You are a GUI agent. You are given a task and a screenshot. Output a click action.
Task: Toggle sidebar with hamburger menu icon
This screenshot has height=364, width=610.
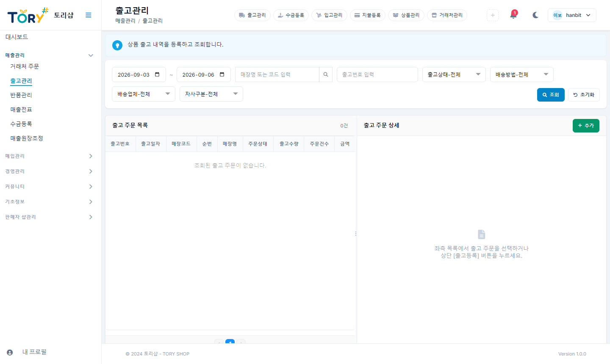click(x=89, y=15)
